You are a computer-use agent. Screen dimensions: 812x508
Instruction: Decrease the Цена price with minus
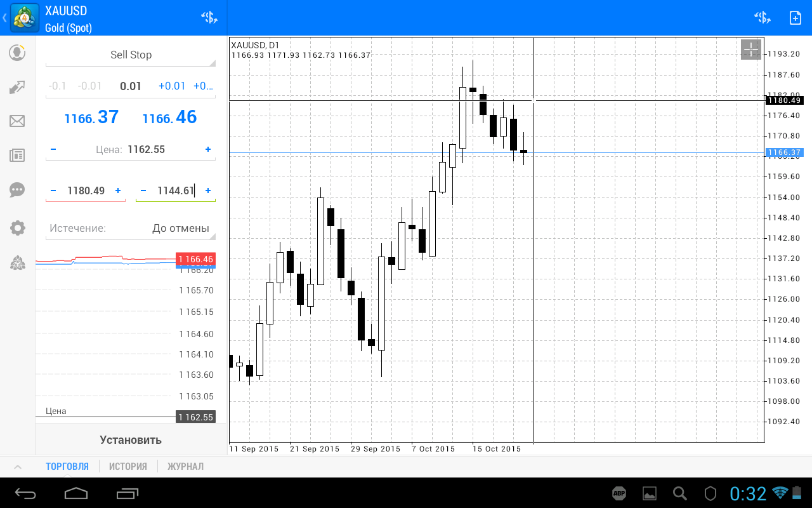[x=53, y=149]
